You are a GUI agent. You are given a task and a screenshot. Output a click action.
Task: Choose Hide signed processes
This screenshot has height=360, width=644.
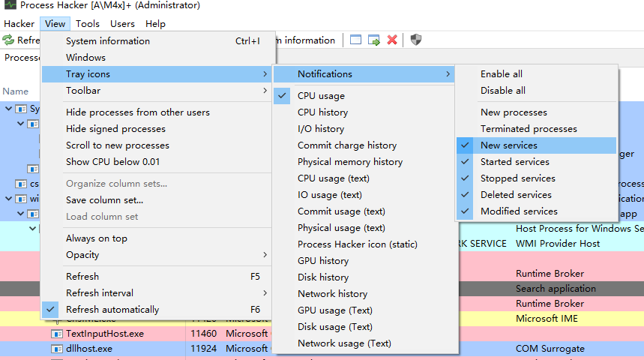tap(157, 129)
